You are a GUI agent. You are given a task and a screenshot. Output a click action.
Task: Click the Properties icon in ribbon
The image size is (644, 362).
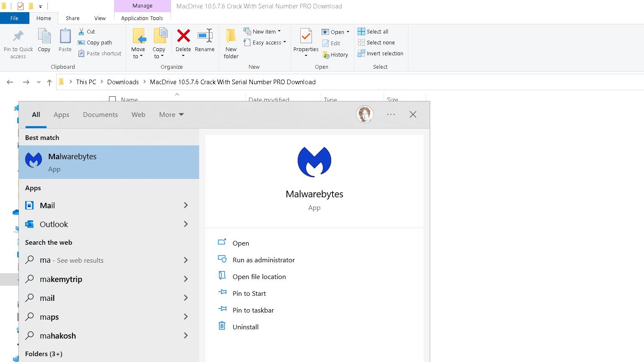pos(306,36)
